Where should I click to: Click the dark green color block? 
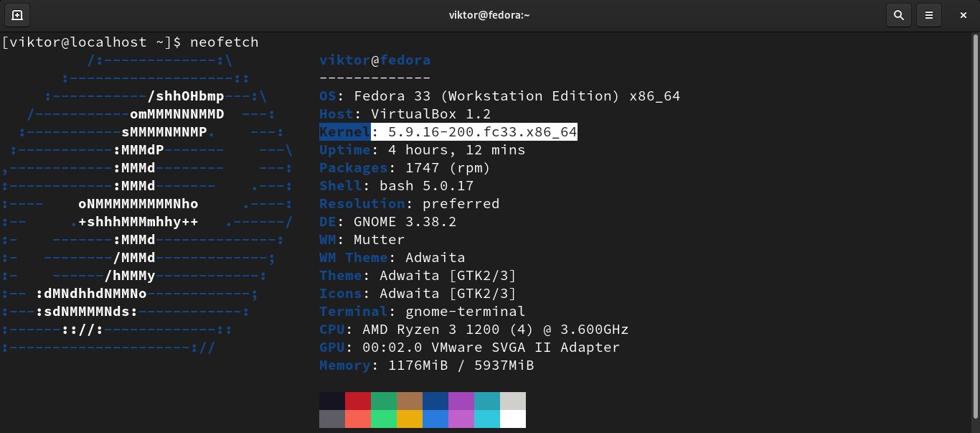click(x=384, y=401)
